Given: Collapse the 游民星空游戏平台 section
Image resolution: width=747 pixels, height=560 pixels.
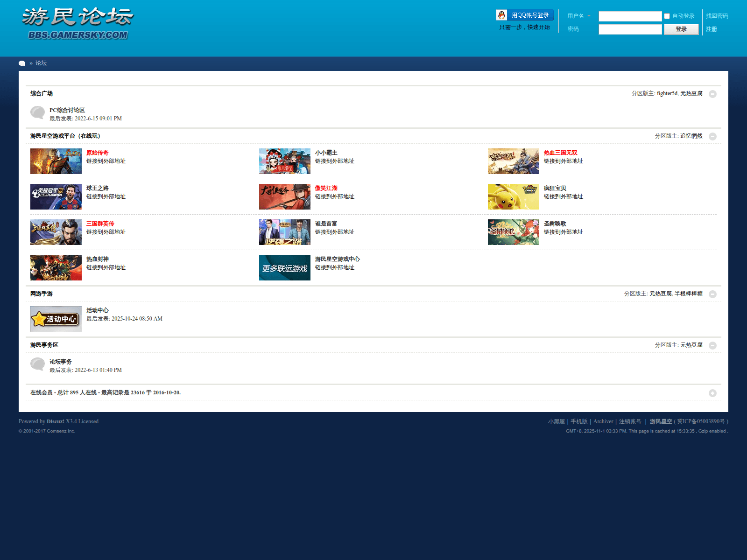Looking at the screenshot, I should [712, 136].
